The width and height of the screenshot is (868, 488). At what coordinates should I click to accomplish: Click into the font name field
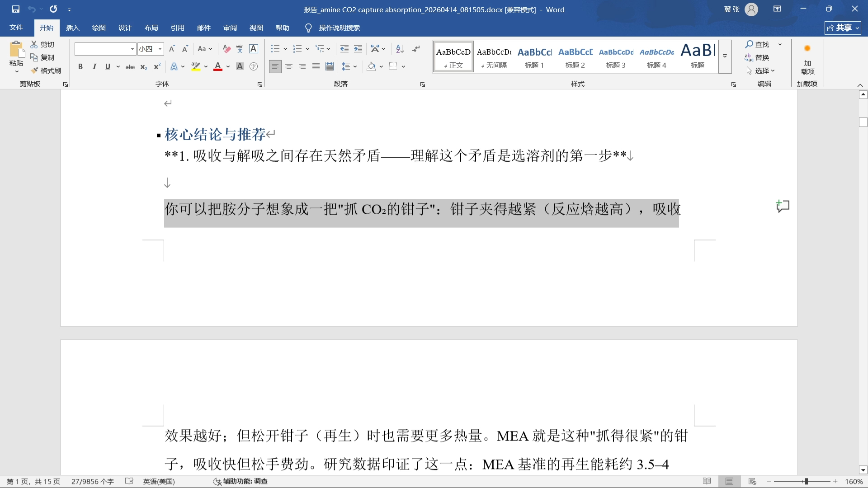click(x=102, y=49)
